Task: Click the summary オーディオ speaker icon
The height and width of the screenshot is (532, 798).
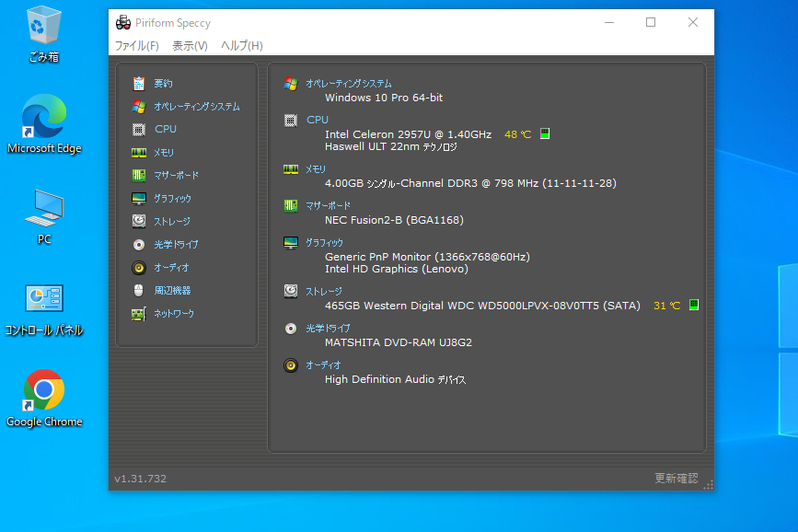Action: pyautogui.click(x=291, y=365)
